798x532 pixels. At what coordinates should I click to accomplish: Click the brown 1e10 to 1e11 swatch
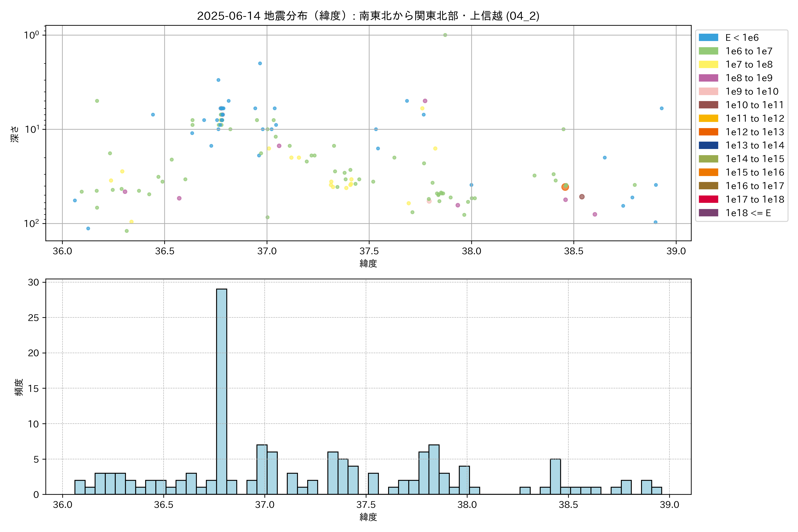pyautogui.click(x=708, y=105)
